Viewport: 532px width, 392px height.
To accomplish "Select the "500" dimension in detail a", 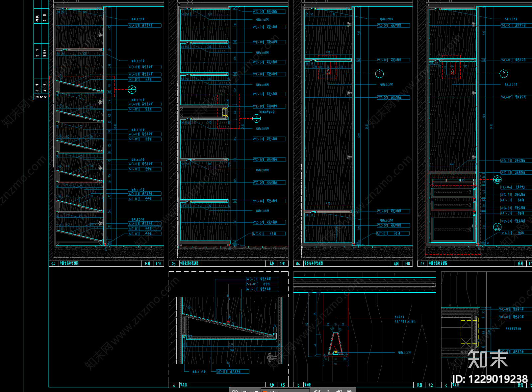I will click(x=232, y=350).
